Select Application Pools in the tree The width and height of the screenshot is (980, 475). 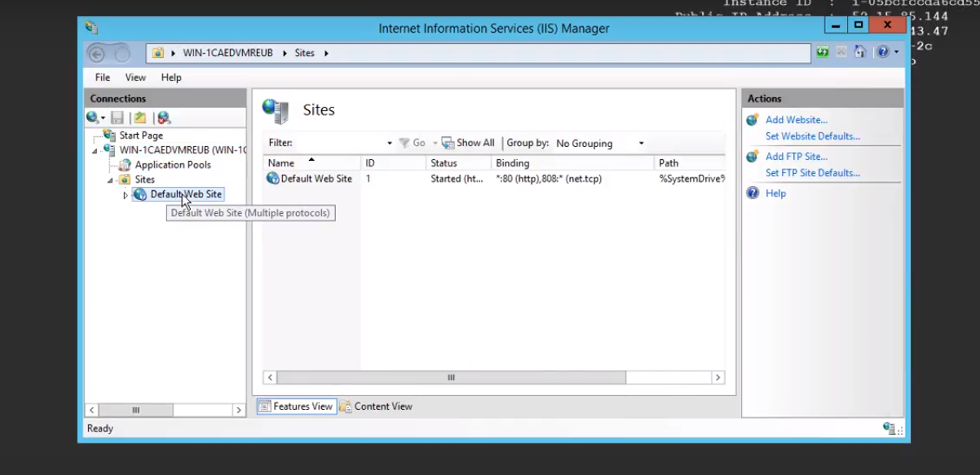click(x=173, y=165)
